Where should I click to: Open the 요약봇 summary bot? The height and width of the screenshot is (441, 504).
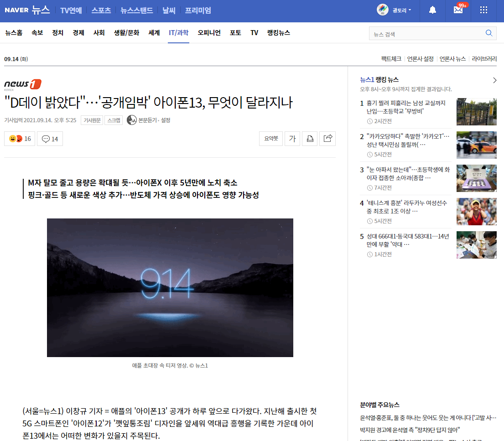(271, 139)
